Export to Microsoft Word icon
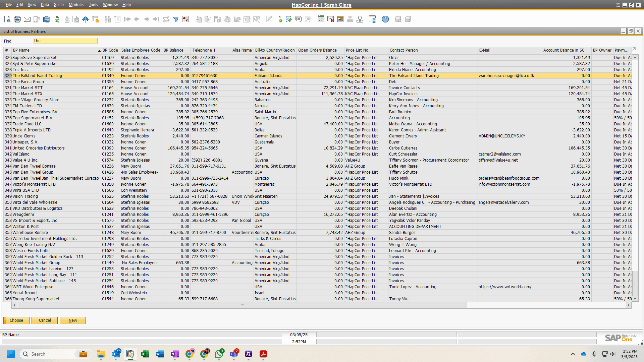This screenshot has width=644, height=362. click(x=66, y=19)
